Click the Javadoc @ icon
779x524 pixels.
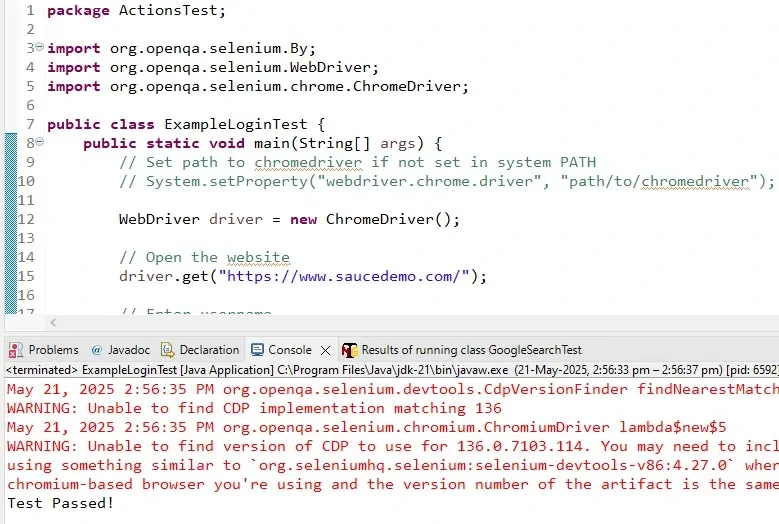coord(97,350)
